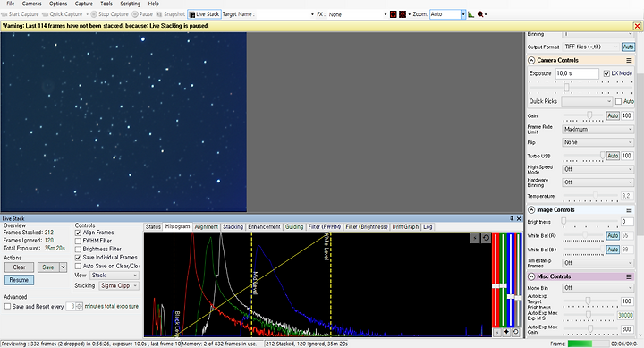
Task: Open the Save split-button arrow
Action: (x=63, y=267)
